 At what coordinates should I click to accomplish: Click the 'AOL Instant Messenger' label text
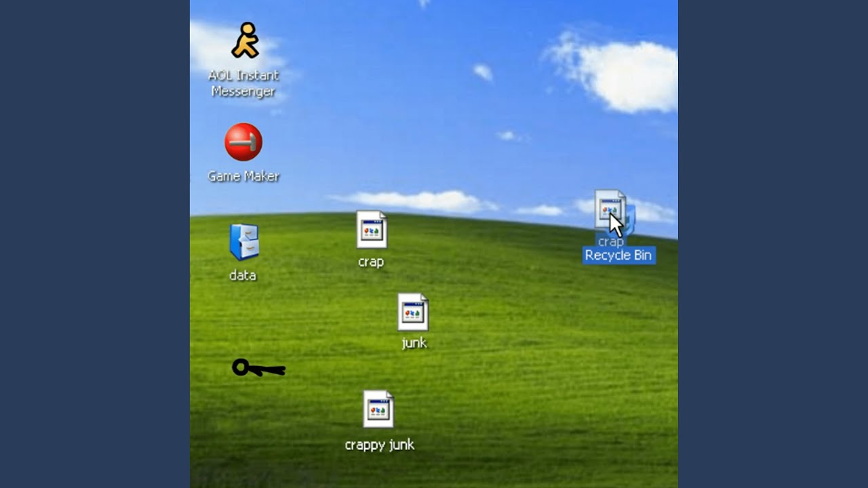click(x=243, y=83)
